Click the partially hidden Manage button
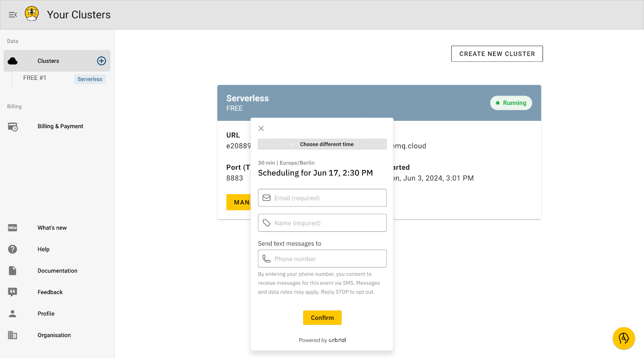The image size is (644, 358). [x=239, y=202]
